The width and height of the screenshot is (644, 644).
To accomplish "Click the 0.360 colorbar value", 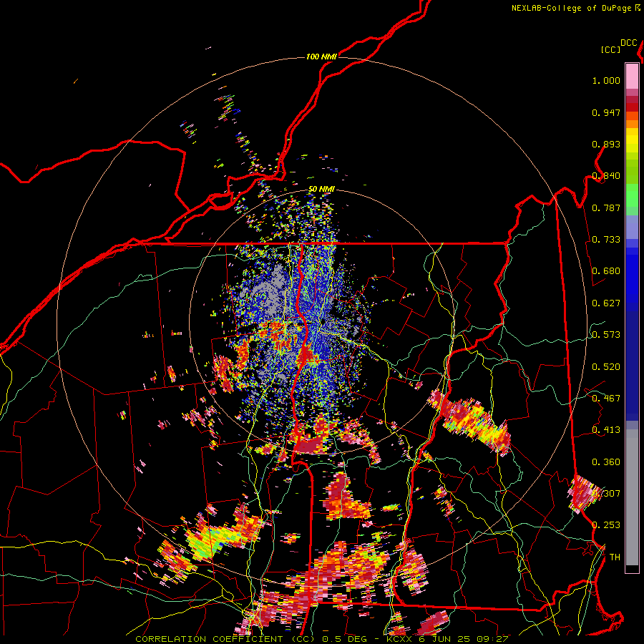I will click(x=606, y=462).
